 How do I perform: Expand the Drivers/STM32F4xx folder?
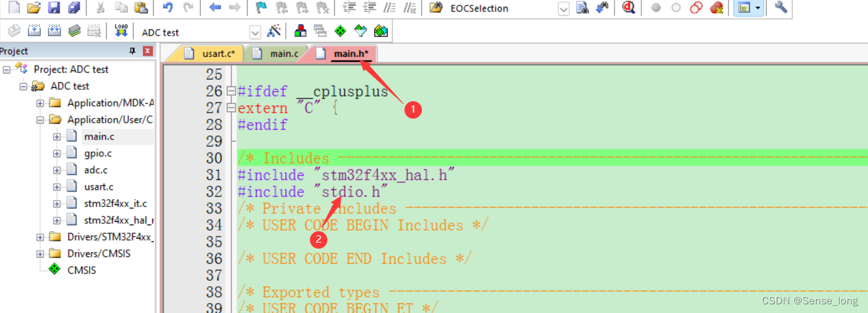click(x=40, y=237)
